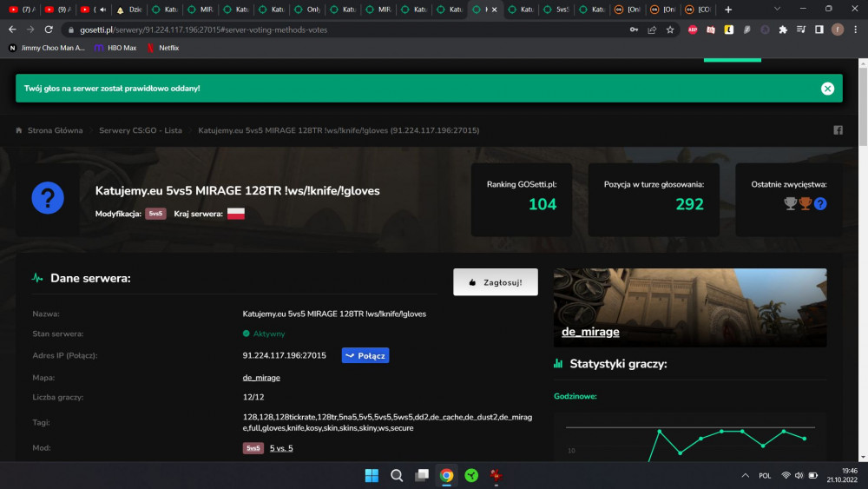
Task: Dismiss the green vote confirmation banner
Action: pyautogui.click(x=827, y=89)
